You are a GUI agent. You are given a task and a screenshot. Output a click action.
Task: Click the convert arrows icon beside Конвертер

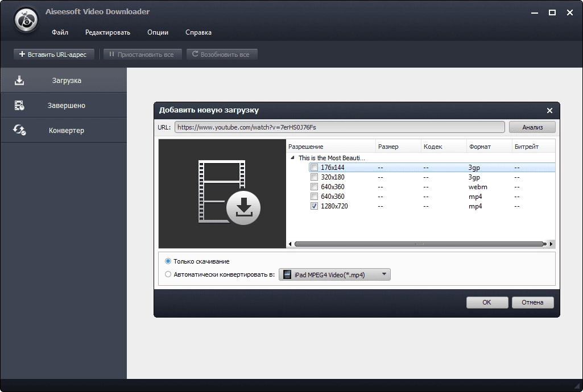[x=19, y=130]
